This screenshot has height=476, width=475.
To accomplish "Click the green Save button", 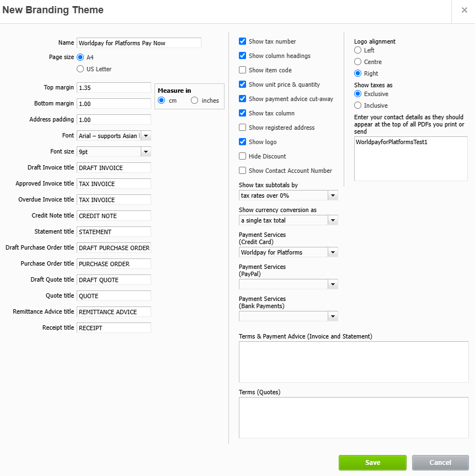I will [372, 463].
